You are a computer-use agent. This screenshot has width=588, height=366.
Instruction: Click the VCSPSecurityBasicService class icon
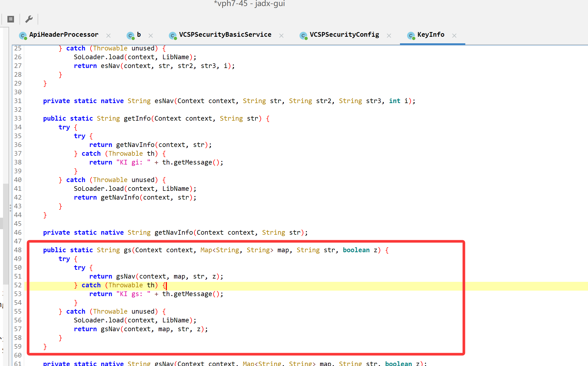point(173,36)
